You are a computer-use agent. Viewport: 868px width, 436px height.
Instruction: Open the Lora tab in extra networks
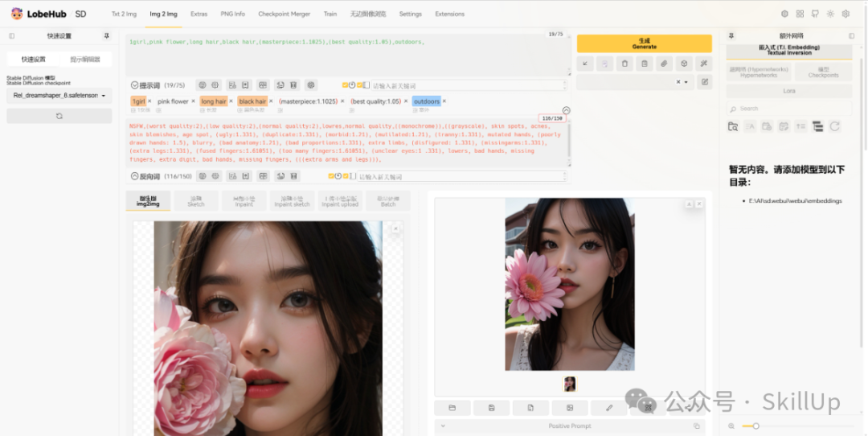click(x=789, y=91)
